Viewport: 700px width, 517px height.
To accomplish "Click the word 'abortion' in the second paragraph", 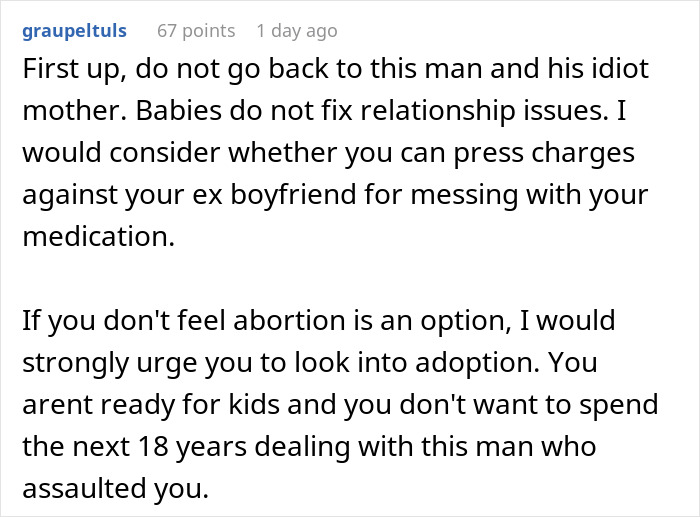I will click(x=289, y=321).
